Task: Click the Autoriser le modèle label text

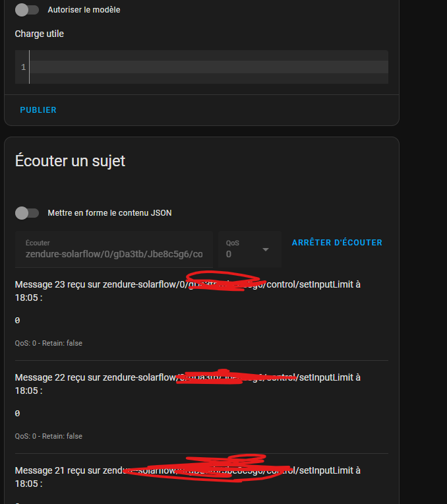Action: pos(84,10)
